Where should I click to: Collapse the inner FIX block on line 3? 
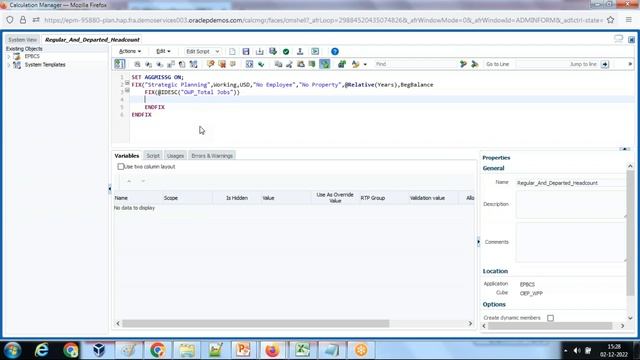point(127,91)
